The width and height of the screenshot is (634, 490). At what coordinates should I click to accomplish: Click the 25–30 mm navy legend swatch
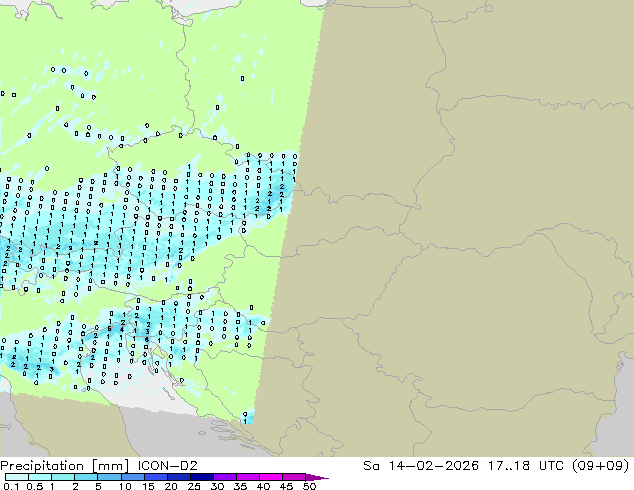point(201,477)
